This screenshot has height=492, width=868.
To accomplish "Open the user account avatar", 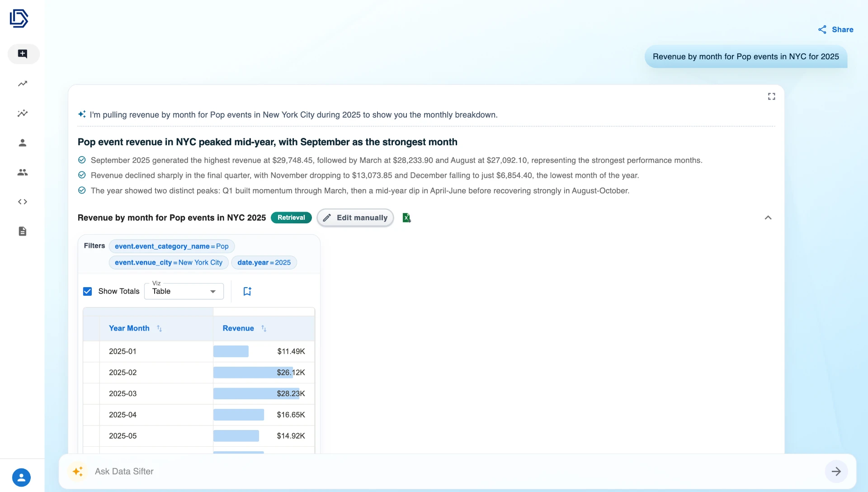I will point(21,478).
